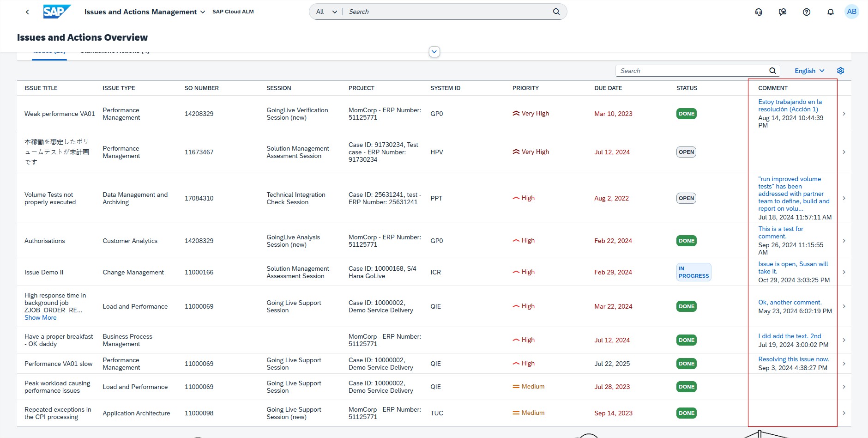Click the back navigation arrow
This screenshot has width=868, height=438.
27,12
